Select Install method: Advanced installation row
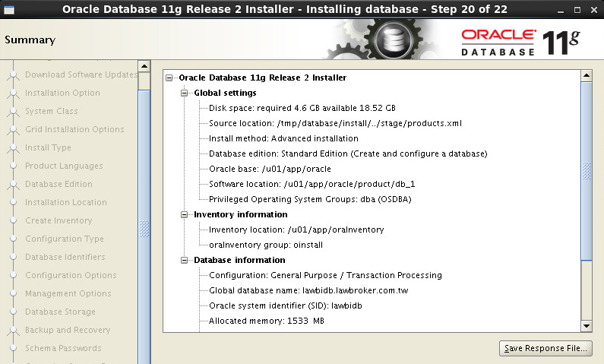Image resolution: width=604 pixels, height=364 pixels. (283, 138)
